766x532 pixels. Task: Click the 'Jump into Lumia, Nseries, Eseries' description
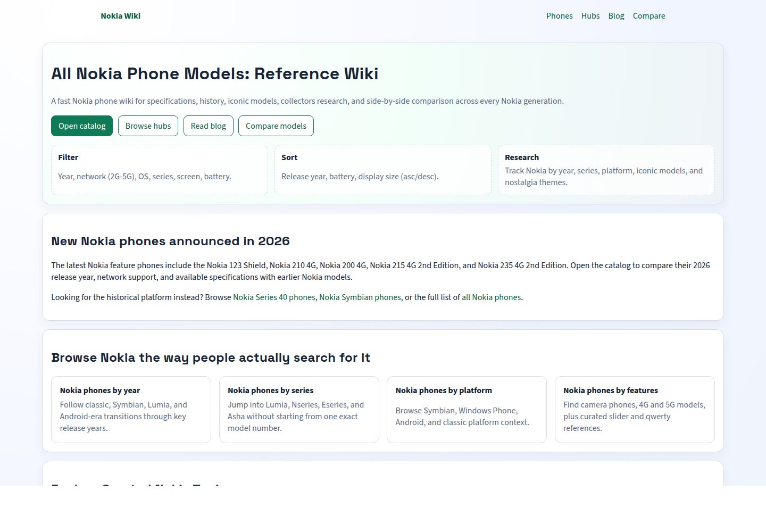point(296,417)
